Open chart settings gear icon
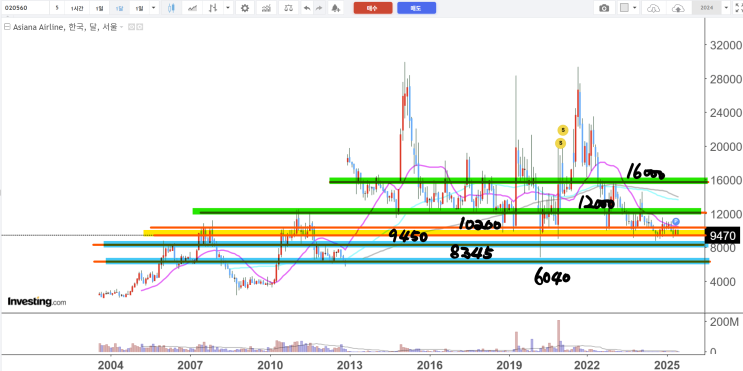The image size is (743, 371). (245, 8)
